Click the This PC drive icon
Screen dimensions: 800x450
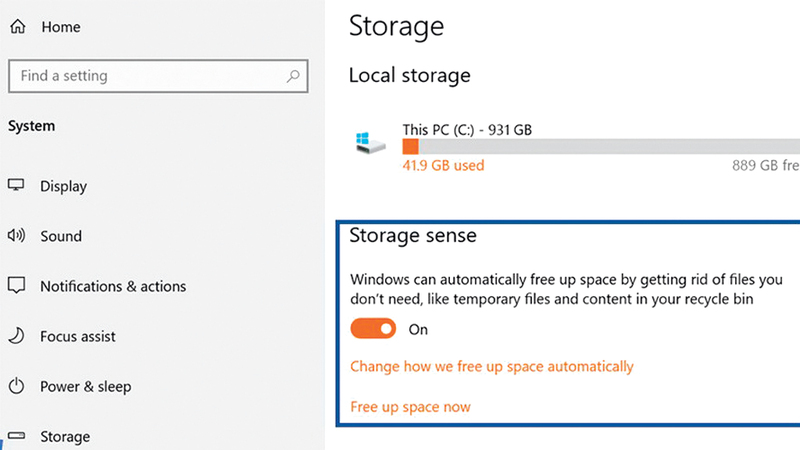click(x=369, y=145)
